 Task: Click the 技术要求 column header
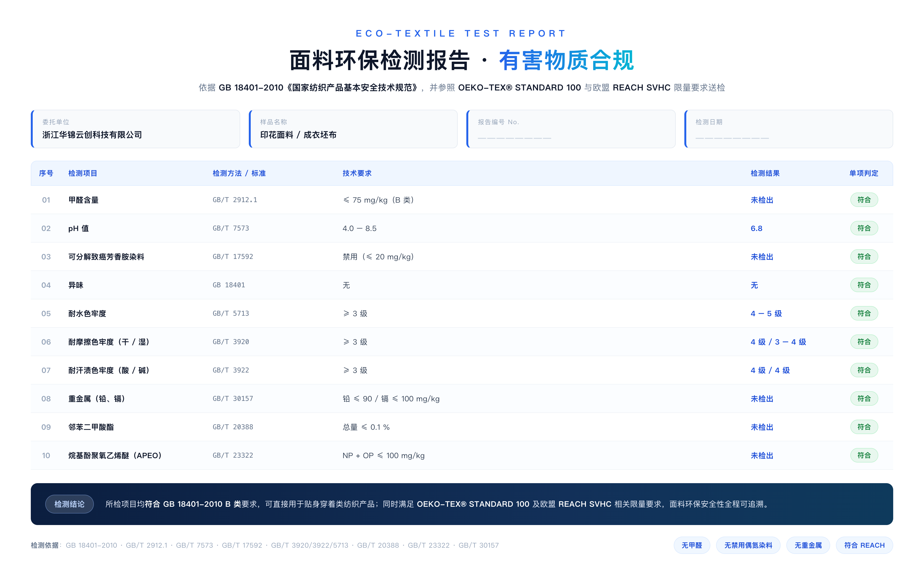pos(357,173)
